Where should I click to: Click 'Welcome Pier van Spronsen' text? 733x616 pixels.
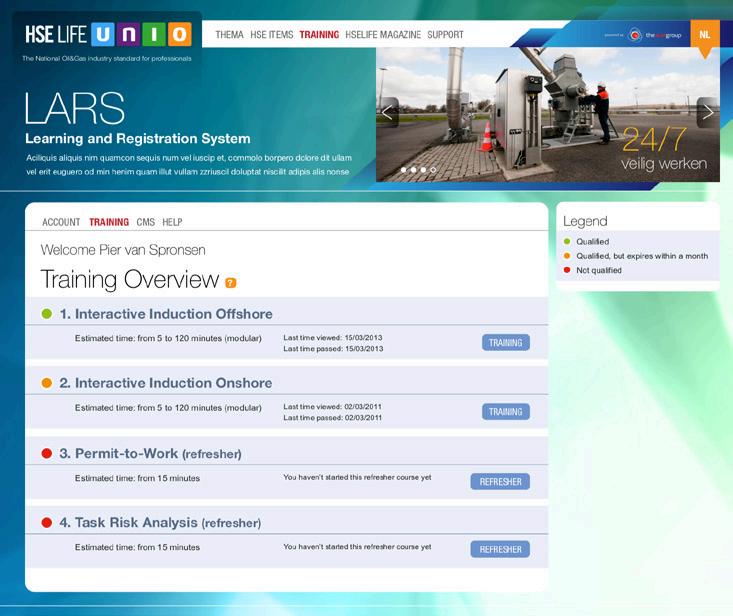(x=123, y=250)
